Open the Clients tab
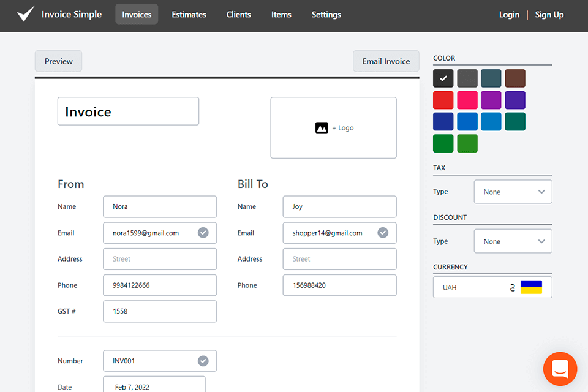The height and width of the screenshot is (392, 588). 238,14
